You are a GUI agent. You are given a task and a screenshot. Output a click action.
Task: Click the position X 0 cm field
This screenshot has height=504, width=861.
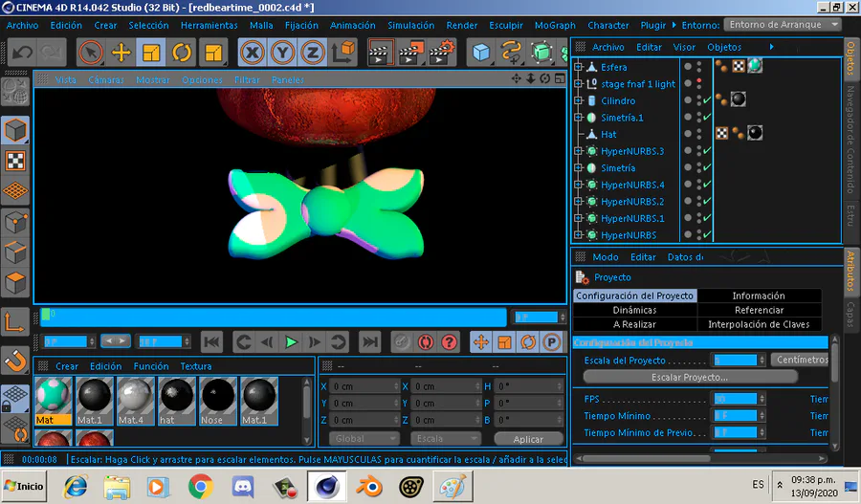click(x=364, y=386)
